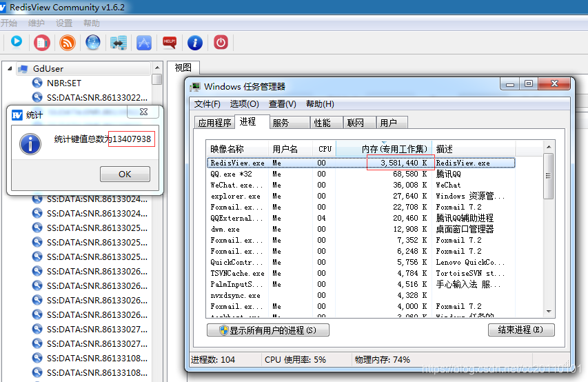
Task: Sort by 映像名称 column header
Action: pos(237,149)
